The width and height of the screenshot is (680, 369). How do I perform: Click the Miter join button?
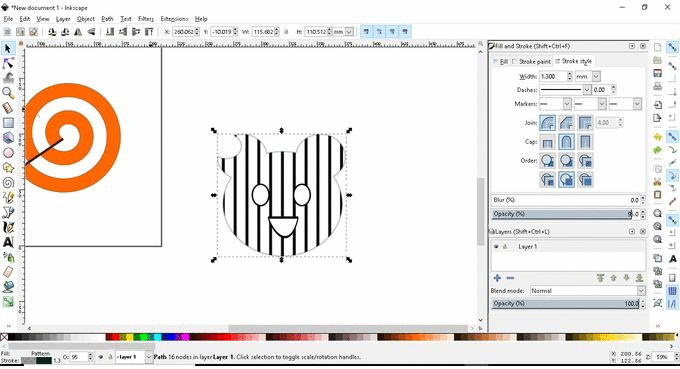(x=585, y=123)
